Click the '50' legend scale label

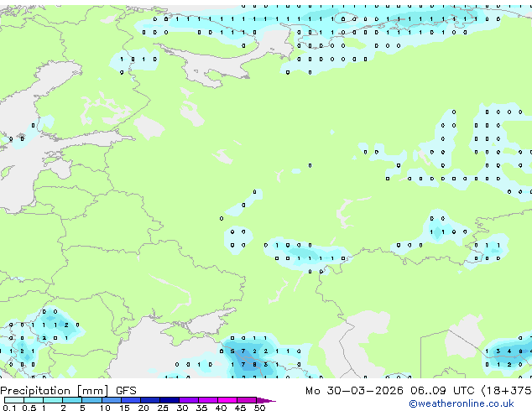pos(259,408)
